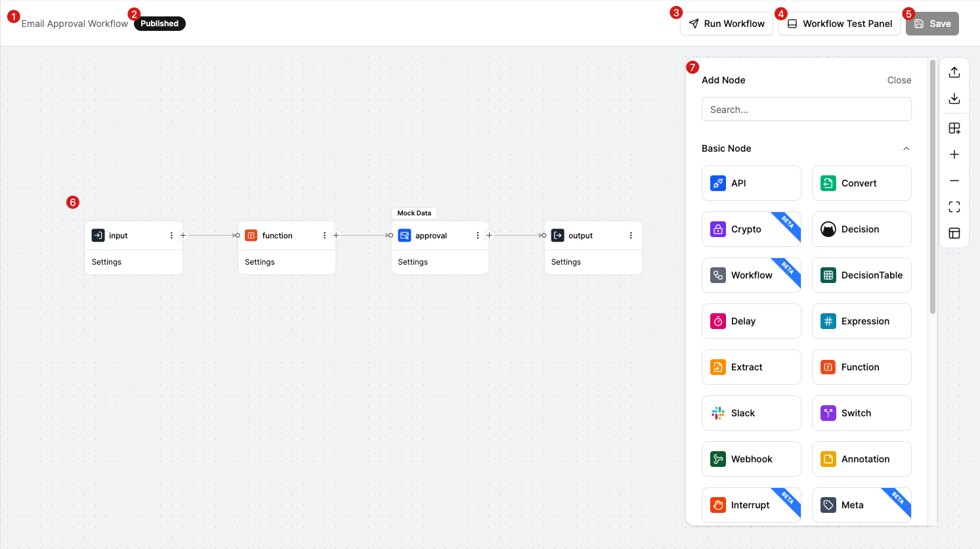Screen dimensions: 980x549
Task: Add an Extract node
Action: pyautogui.click(x=752, y=367)
